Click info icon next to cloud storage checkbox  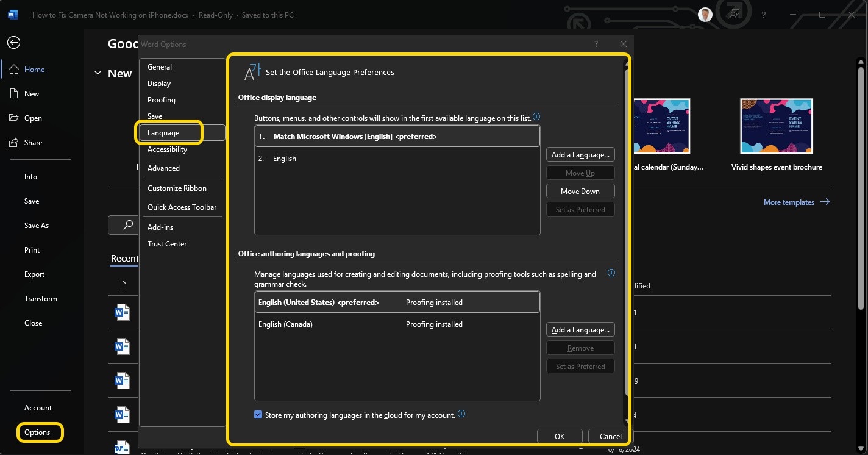click(x=461, y=414)
